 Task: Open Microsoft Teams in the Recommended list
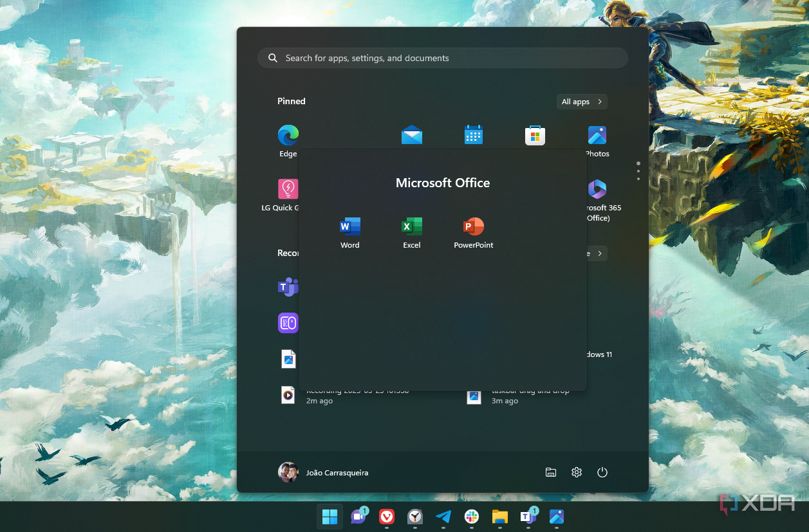tap(288, 287)
